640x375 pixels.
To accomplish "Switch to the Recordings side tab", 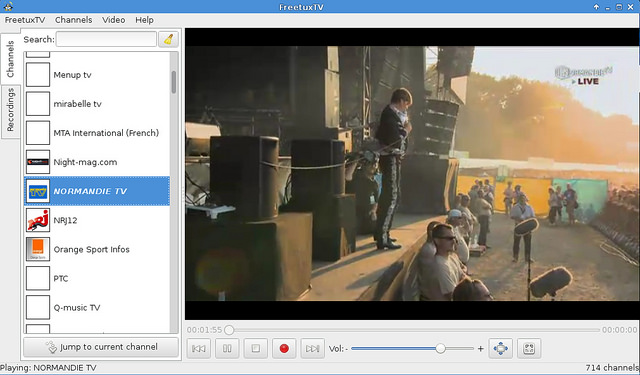I will point(11,110).
